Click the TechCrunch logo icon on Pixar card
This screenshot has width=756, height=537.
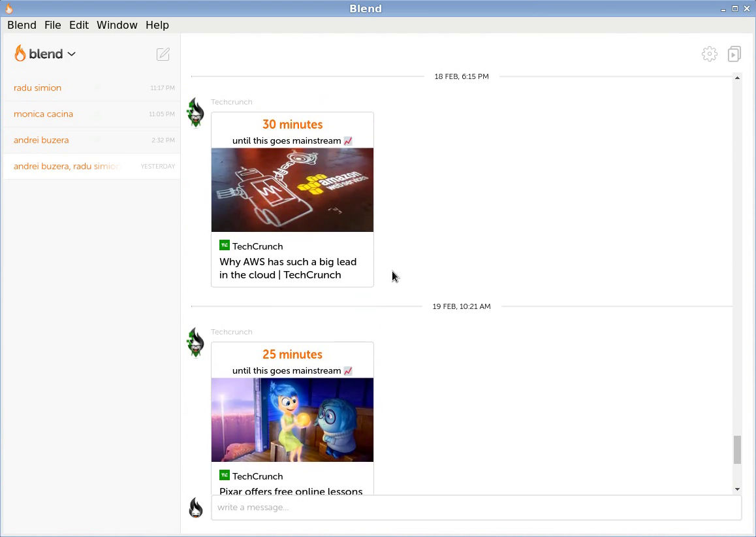tap(224, 475)
